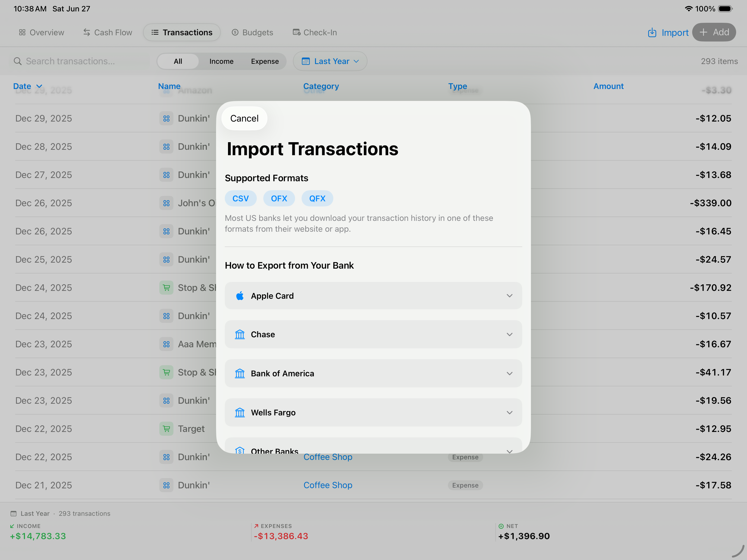This screenshot has height=560, width=747.
Task: Click the cart icon for Dec 23 Stop & Sh row
Action: click(166, 372)
